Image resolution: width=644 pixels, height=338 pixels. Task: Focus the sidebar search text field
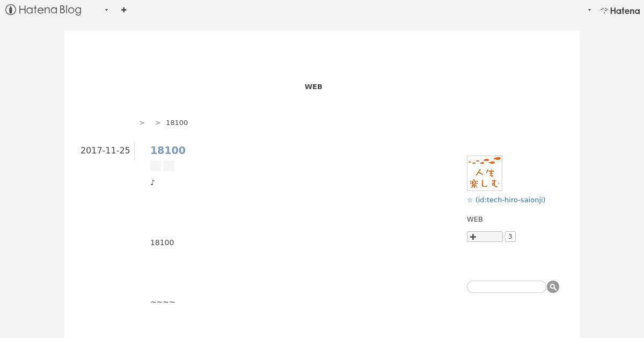pos(507,287)
